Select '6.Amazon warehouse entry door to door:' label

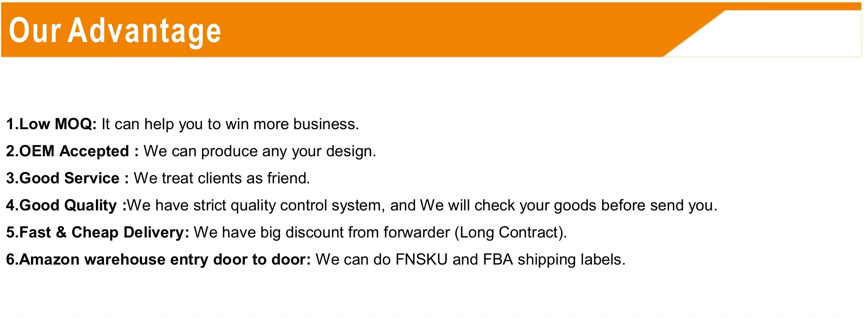[159, 259]
